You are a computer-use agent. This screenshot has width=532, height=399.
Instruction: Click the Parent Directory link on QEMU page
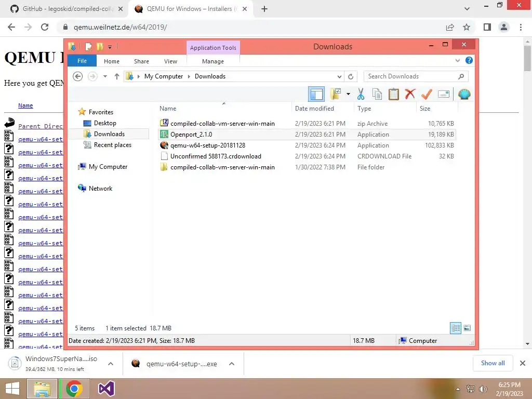41,126
